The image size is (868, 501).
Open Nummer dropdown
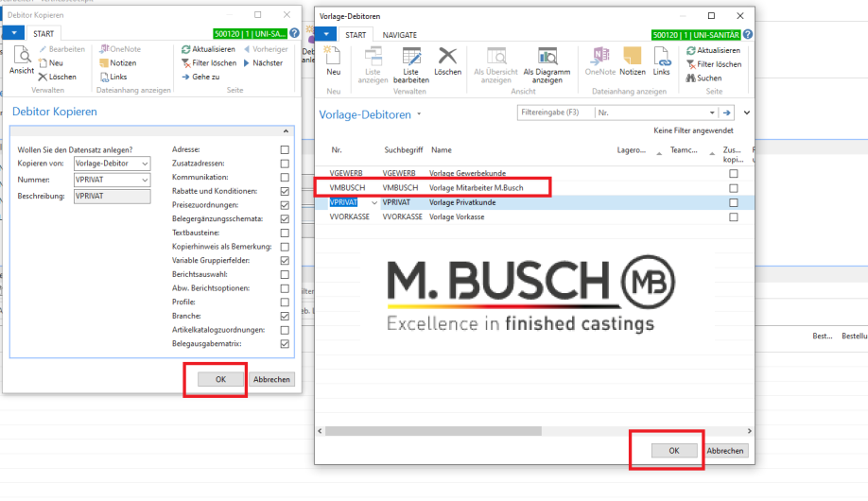[x=145, y=180]
